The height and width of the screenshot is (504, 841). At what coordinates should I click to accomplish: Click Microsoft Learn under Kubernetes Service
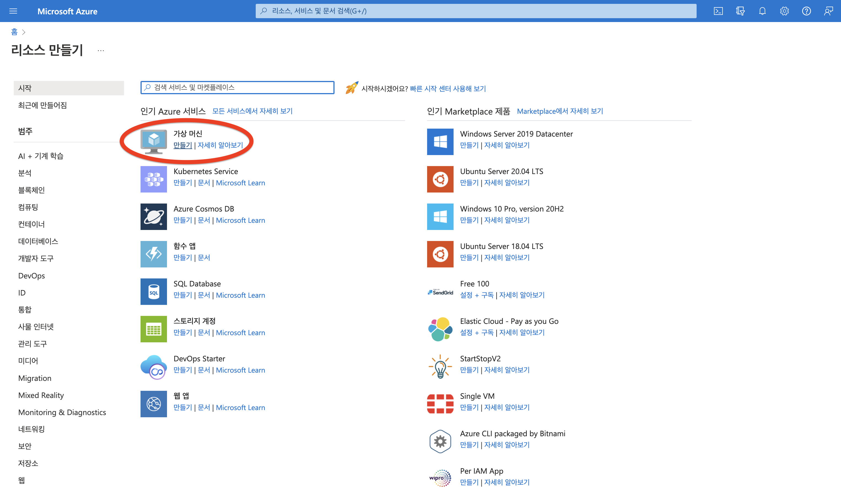click(240, 183)
